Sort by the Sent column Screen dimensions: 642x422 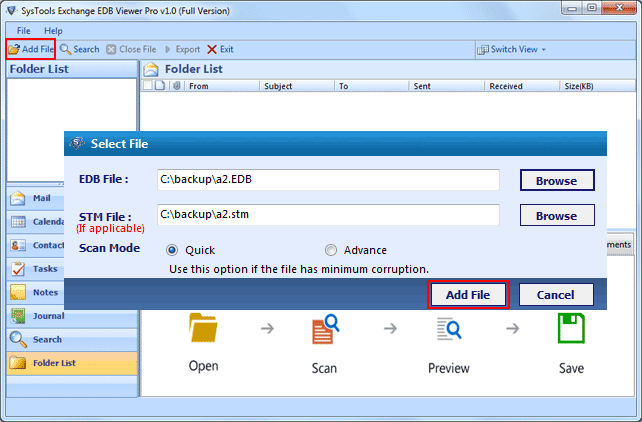click(x=447, y=86)
